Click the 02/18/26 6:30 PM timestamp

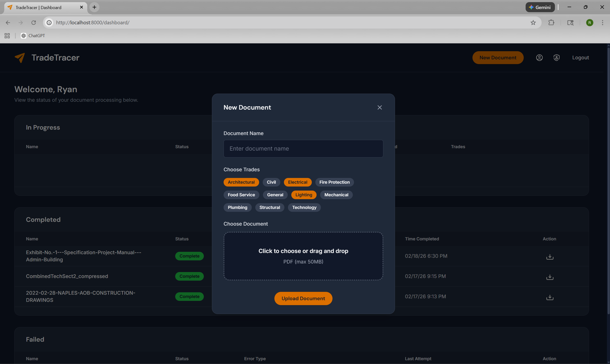[x=426, y=256]
